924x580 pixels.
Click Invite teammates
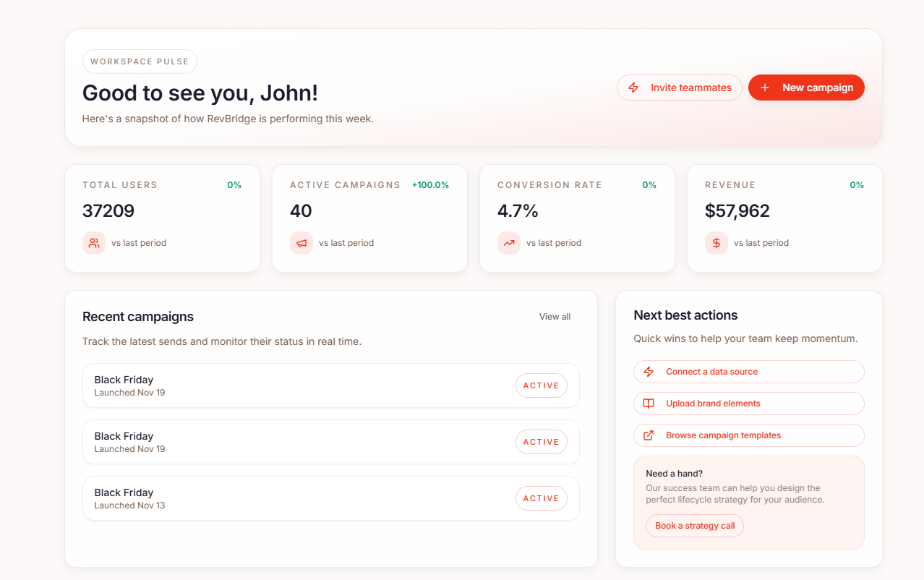(x=680, y=87)
